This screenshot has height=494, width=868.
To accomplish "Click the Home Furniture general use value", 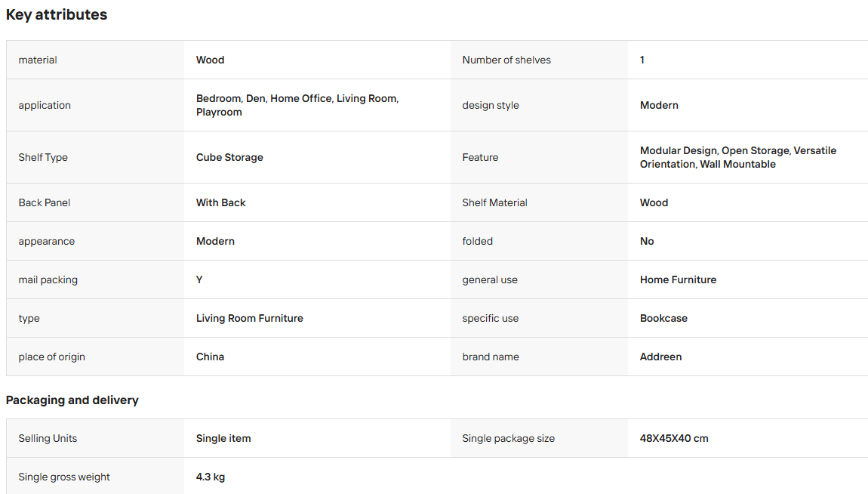I will (x=678, y=279).
